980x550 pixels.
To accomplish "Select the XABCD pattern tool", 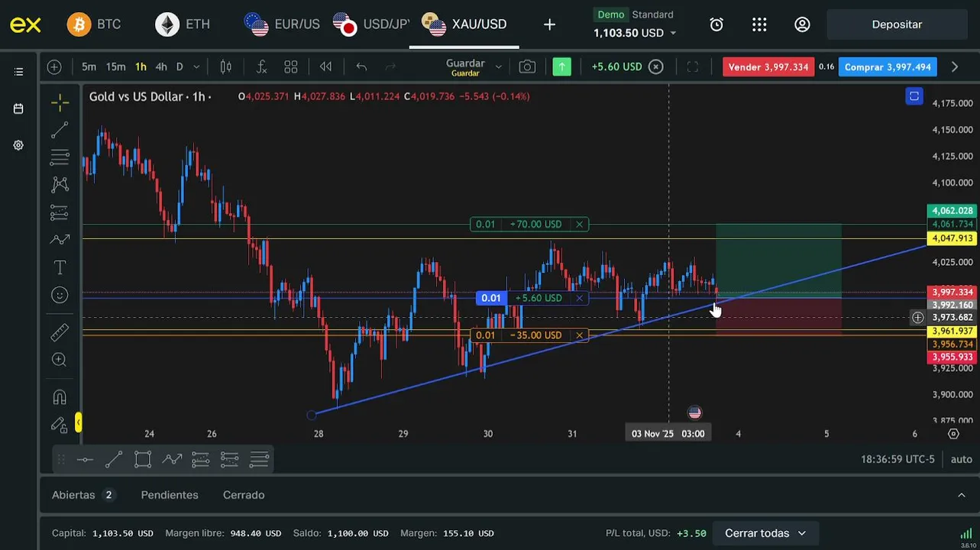I will click(x=60, y=185).
